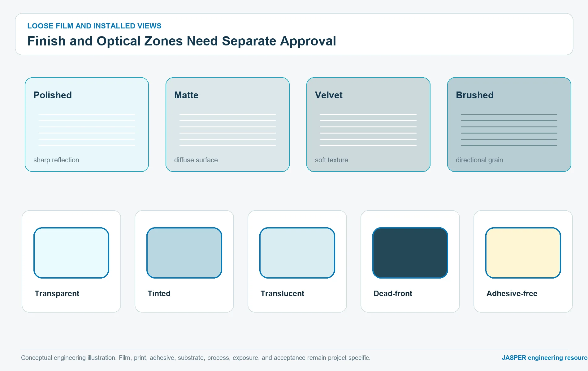The image size is (588, 371).
Task: Click the dark Dead-front swatch
Action: [x=410, y=253]
